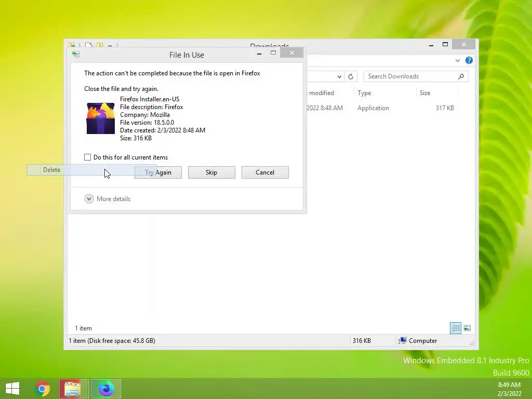This screenshot has height=399, width=532.
Task: Click the properties icon in Explorer quick access toolbar
Action: [88, 45]
